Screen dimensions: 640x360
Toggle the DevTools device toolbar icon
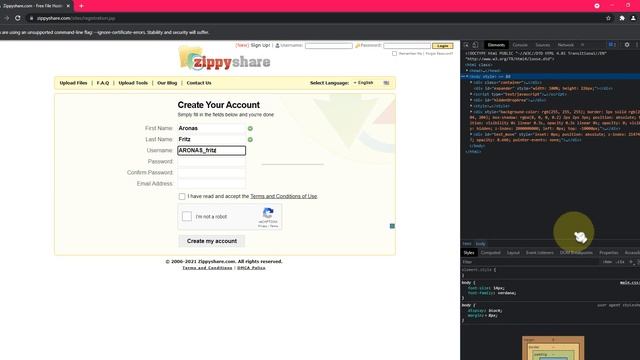click(476, 45)
